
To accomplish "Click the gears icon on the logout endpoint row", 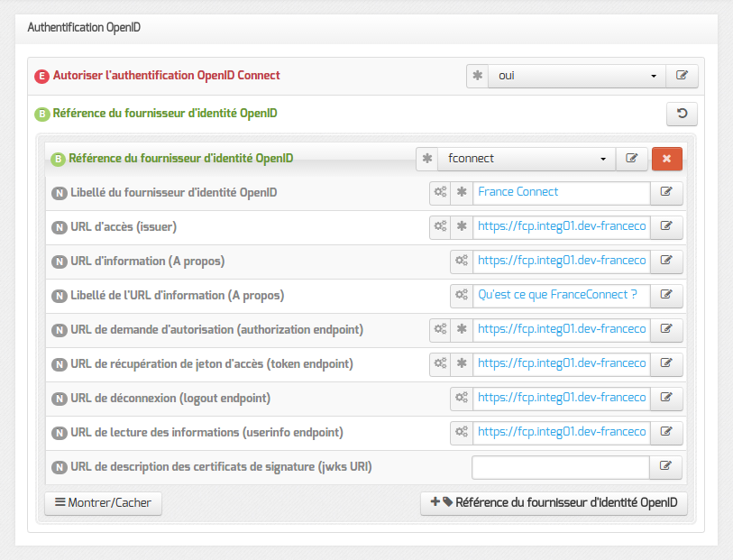I will coord(462,399).
